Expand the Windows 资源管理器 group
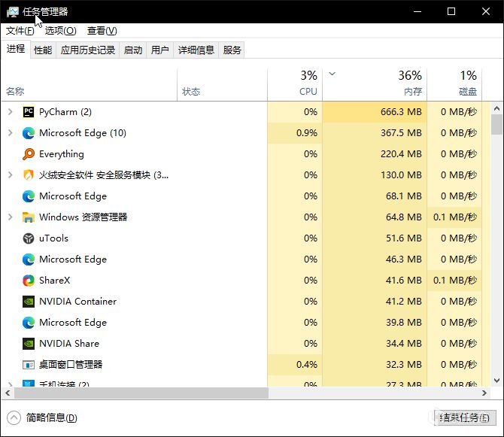 click(x=11, y=217)
